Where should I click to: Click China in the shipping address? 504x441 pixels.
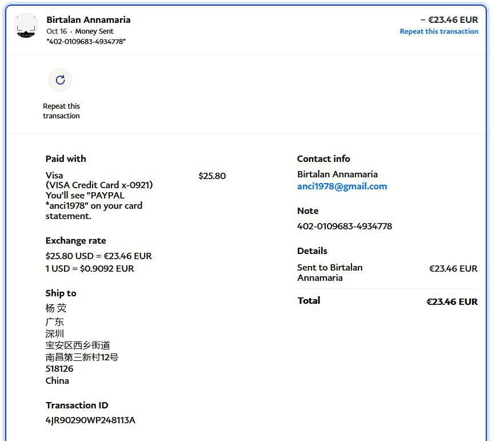pos(57,381)
